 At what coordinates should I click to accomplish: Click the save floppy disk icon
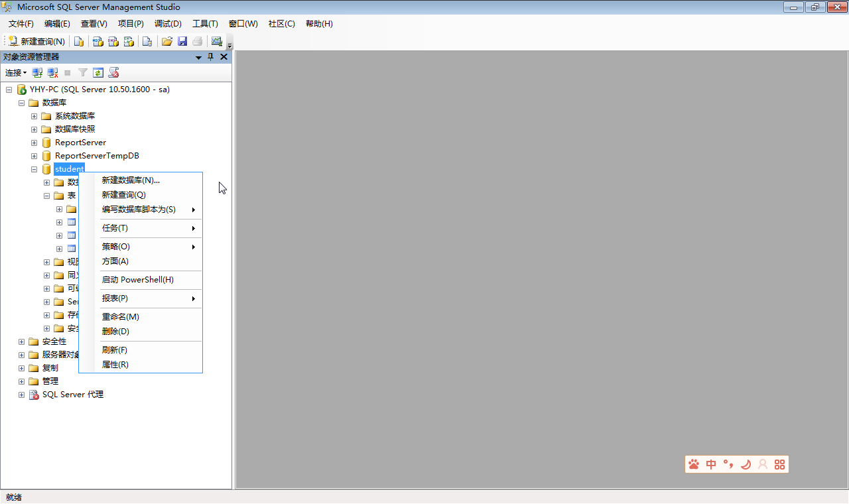click(182, 41)
